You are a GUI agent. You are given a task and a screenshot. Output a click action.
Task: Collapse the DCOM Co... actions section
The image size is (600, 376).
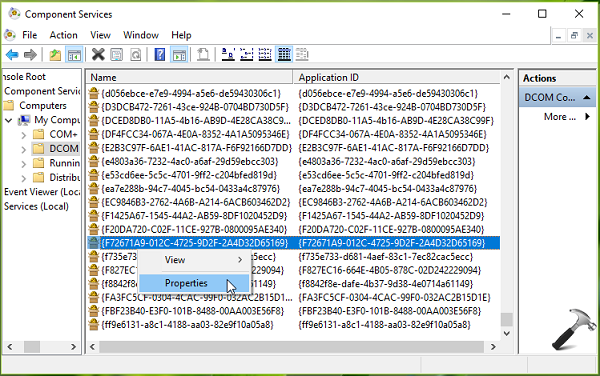(x=587, y=98)
